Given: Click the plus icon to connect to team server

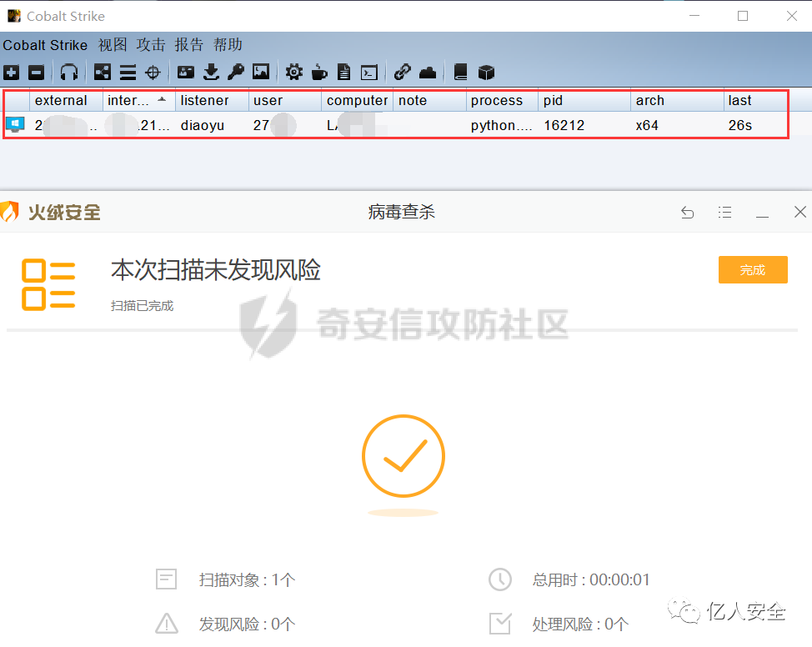Looking at the screenshot, I should (x=12, y=73).
